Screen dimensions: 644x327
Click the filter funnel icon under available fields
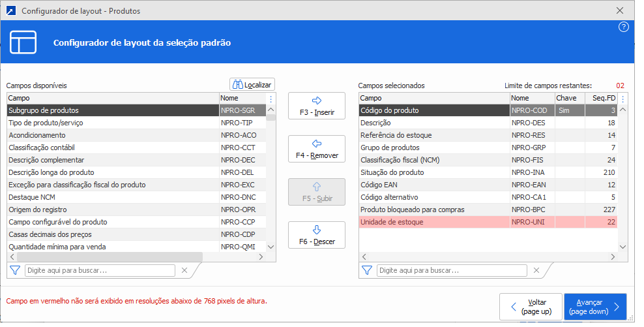click(15, 270)
